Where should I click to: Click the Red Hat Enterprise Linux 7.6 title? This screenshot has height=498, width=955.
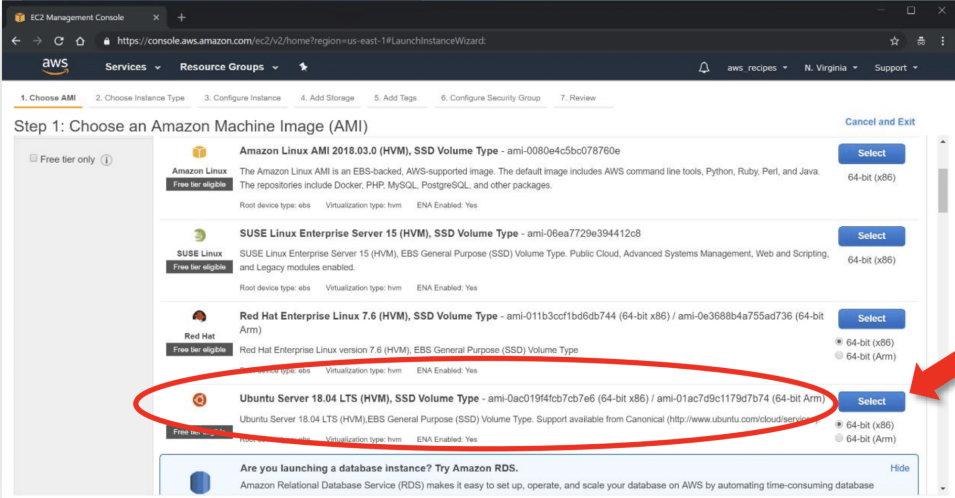click(x=368, y=316)
